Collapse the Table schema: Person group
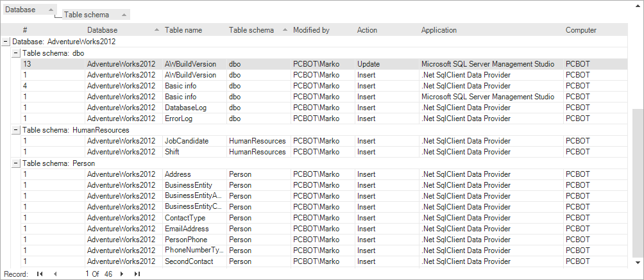644x280 pixels. (16, 163)
